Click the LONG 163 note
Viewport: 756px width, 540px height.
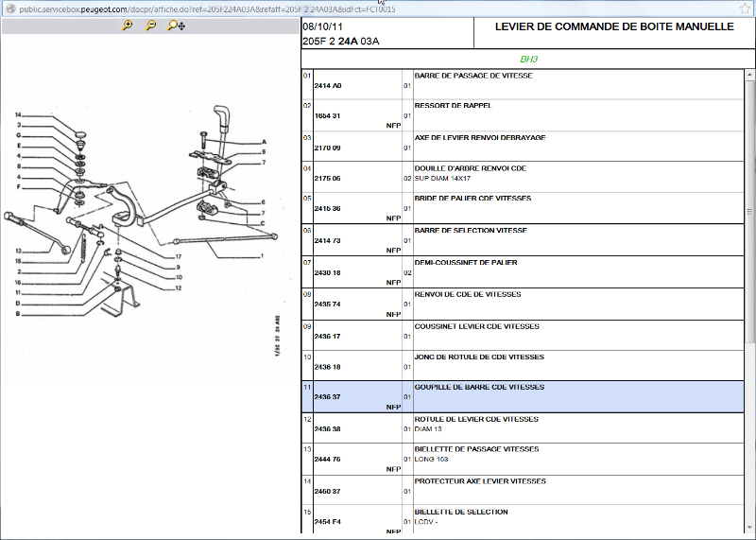(432, 459)
